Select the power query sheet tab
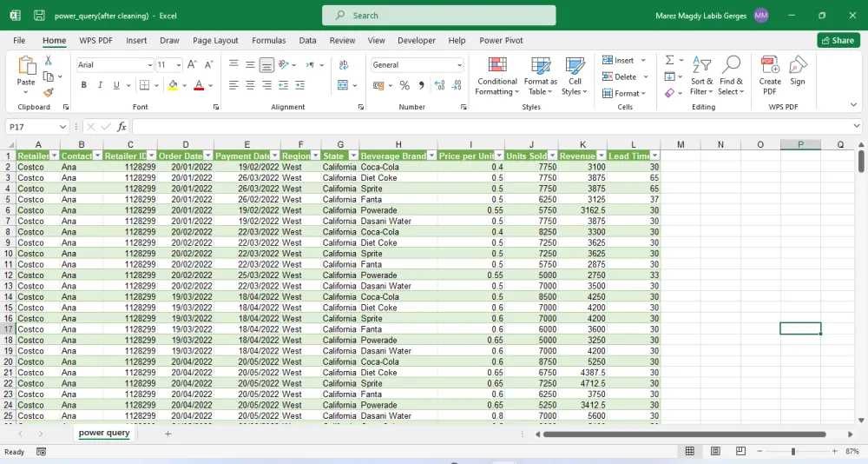Screen dimensions: 868x464 (104, 433)
